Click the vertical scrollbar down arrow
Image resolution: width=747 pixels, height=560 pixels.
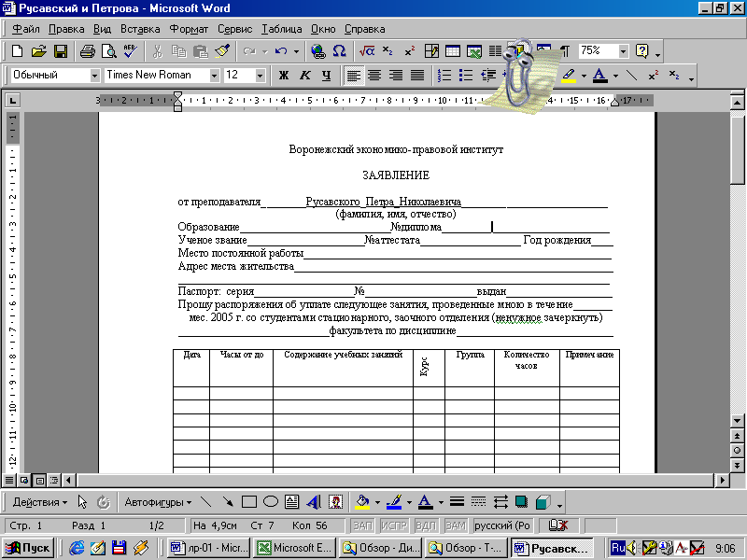click(737, 421)
